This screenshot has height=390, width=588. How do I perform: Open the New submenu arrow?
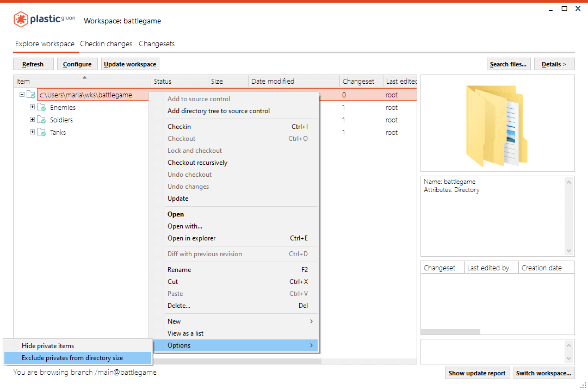pyautogui.click(x=311, y=321)
